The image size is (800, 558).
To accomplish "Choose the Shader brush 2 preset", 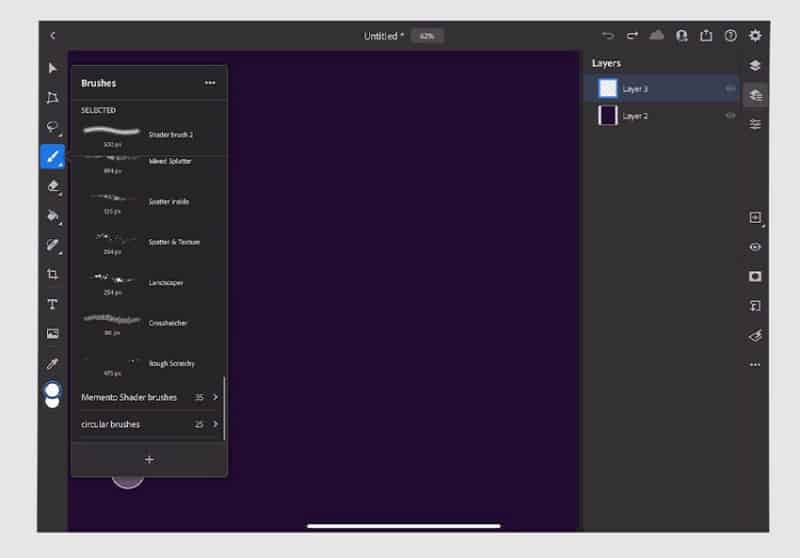I will tap(149, 136).
